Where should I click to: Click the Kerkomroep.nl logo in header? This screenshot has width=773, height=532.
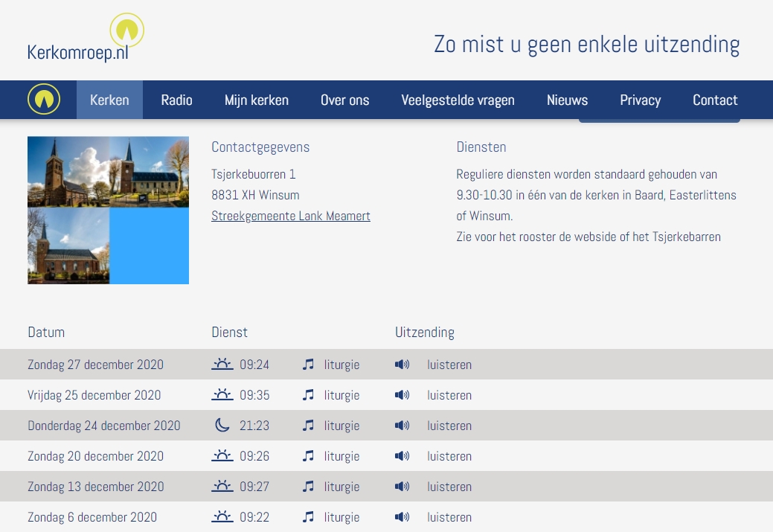[86, 38]
